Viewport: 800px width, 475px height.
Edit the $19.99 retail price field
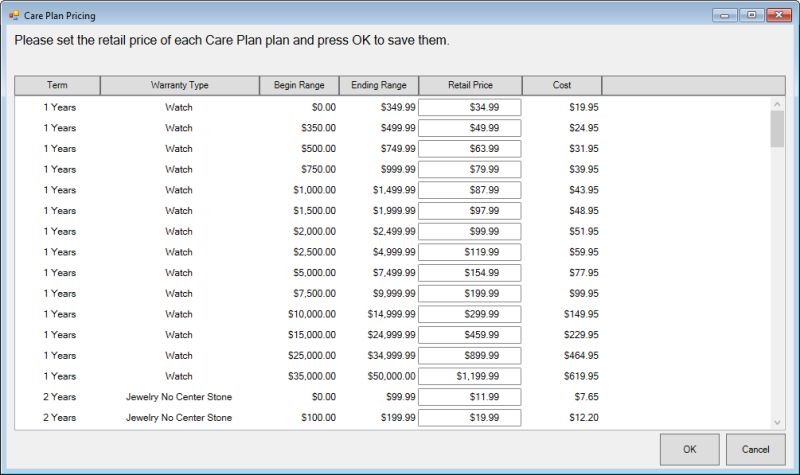(x=469, y=417)
